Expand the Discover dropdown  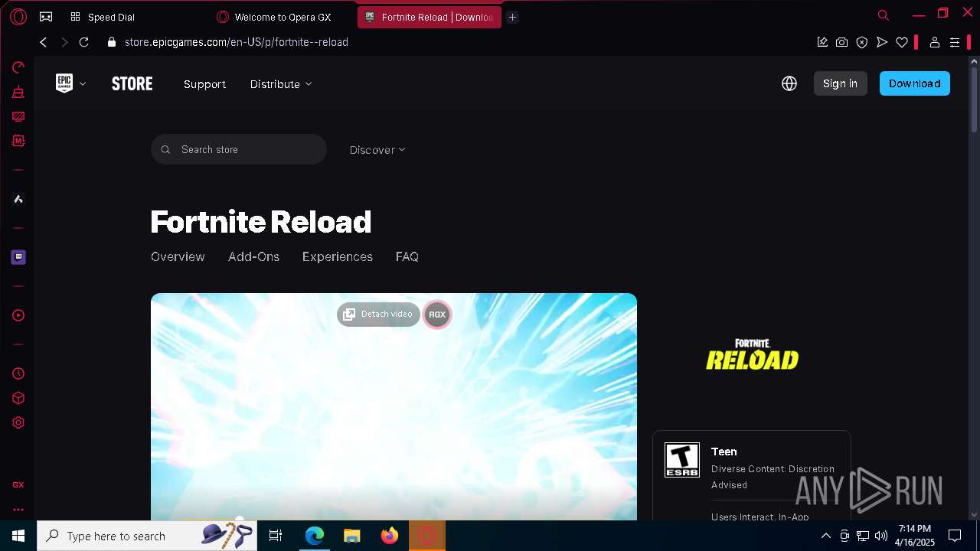click(377, 150)
